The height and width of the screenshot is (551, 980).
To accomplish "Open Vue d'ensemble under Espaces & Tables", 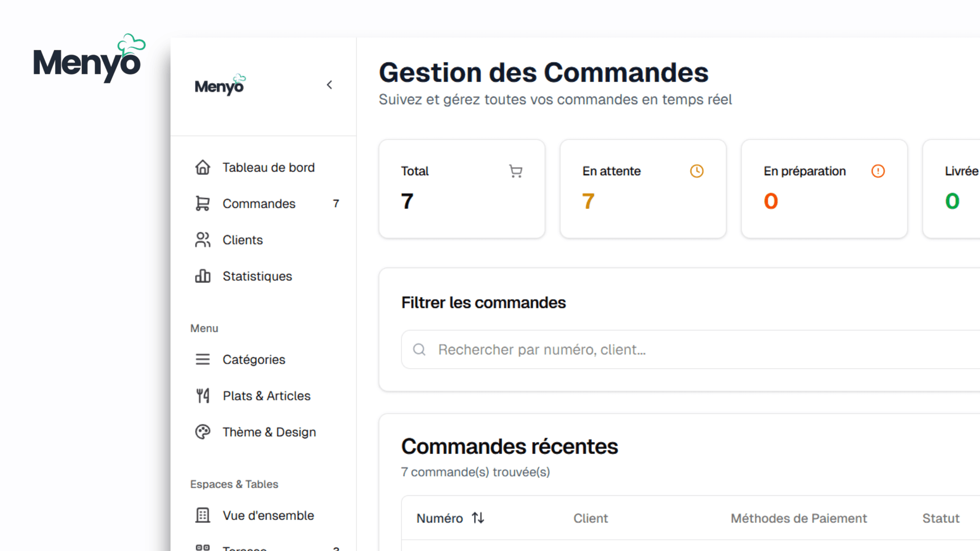I will [x=264, y=515].
